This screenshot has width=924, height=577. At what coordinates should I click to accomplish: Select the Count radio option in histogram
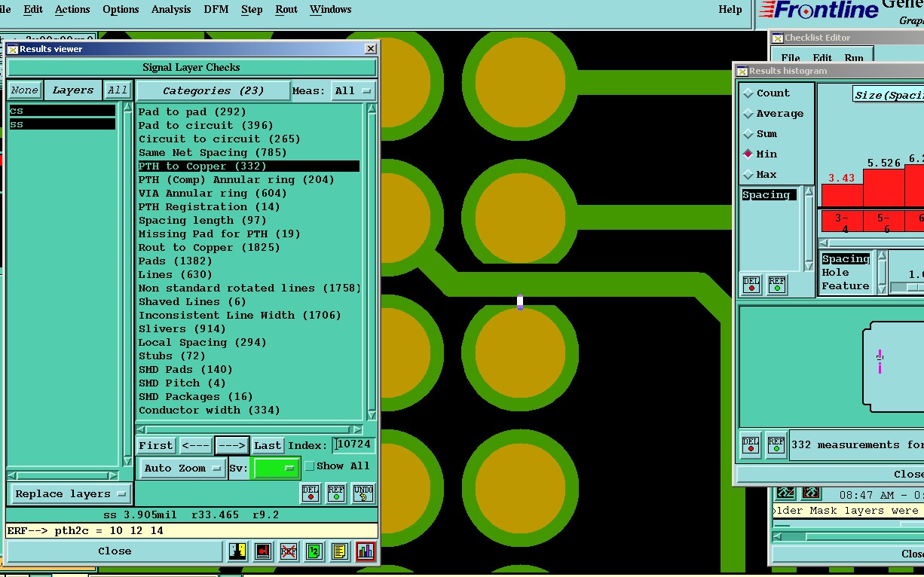[x=748, y=93]
